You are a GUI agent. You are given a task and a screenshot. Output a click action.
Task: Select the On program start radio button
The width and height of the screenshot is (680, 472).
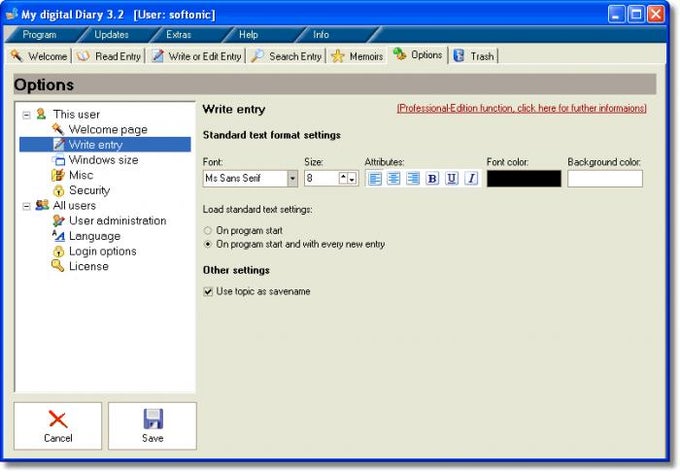[x=208, y=231]
